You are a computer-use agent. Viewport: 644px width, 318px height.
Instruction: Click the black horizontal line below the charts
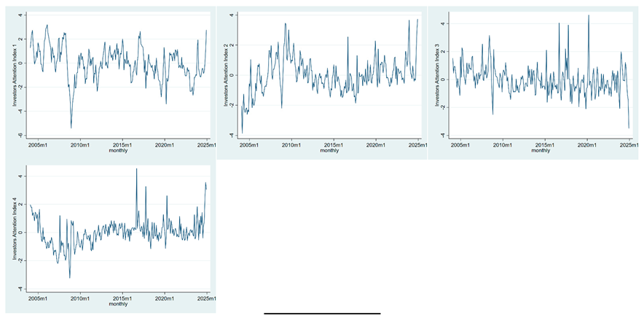pos(321,314)
